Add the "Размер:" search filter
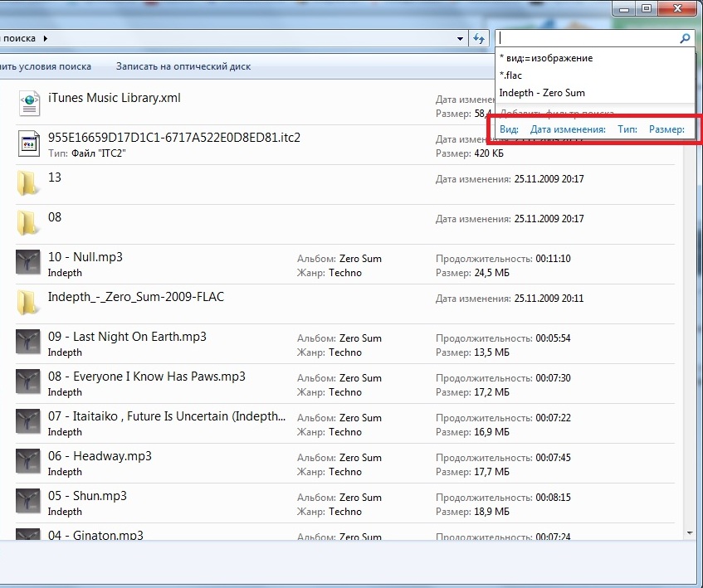Image resolution: width=703 pixels, height=588 pixels. tap(666, 129)
